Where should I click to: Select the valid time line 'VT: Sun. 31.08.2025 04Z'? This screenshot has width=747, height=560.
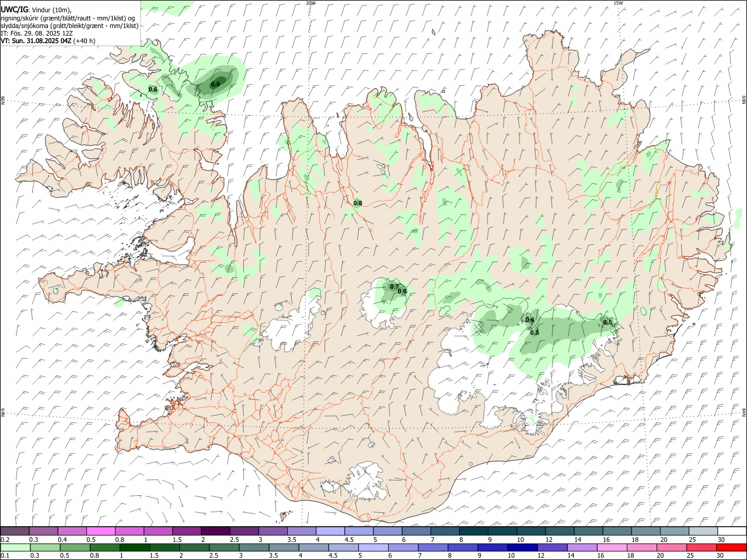click(36, 41)
